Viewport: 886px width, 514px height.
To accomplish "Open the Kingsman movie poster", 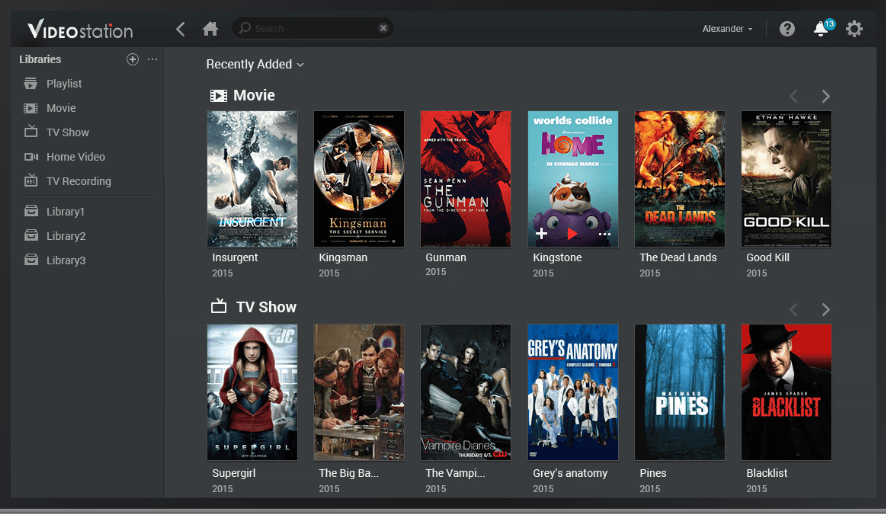I will click(359, 178).
